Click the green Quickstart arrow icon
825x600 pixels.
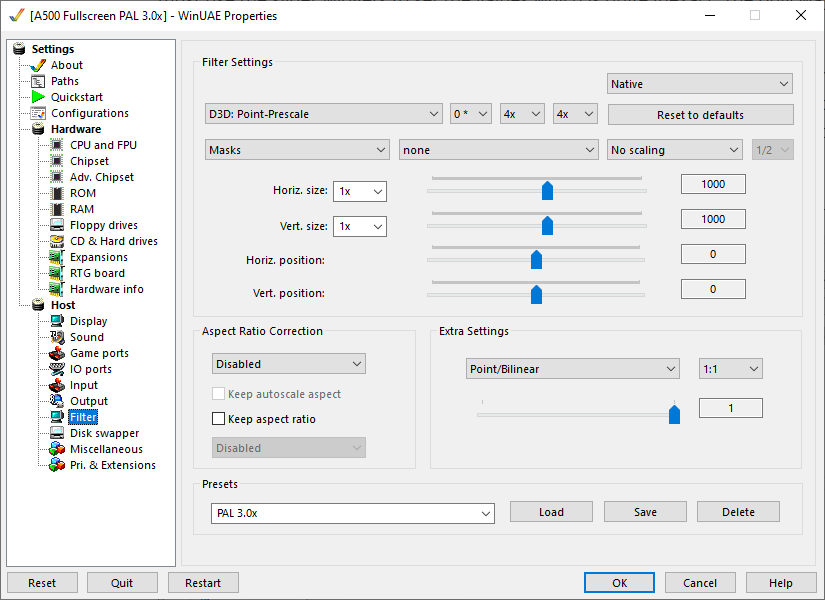(38, 97)
